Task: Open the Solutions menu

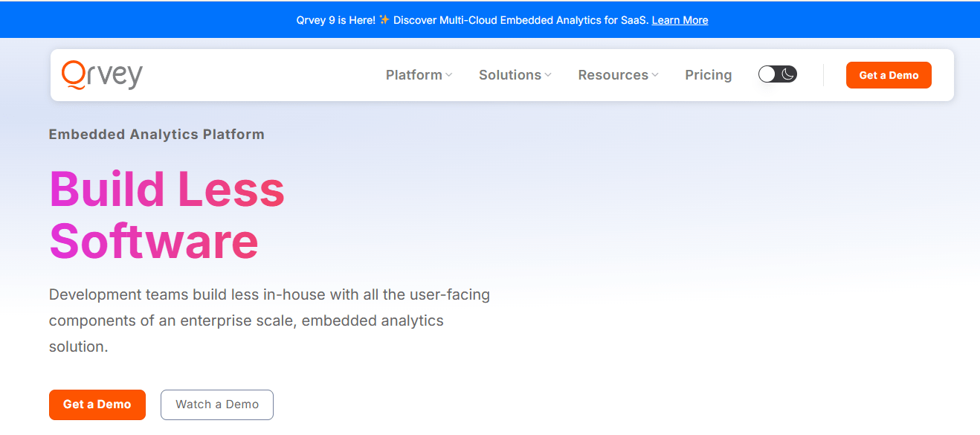Action: point(510,75)
